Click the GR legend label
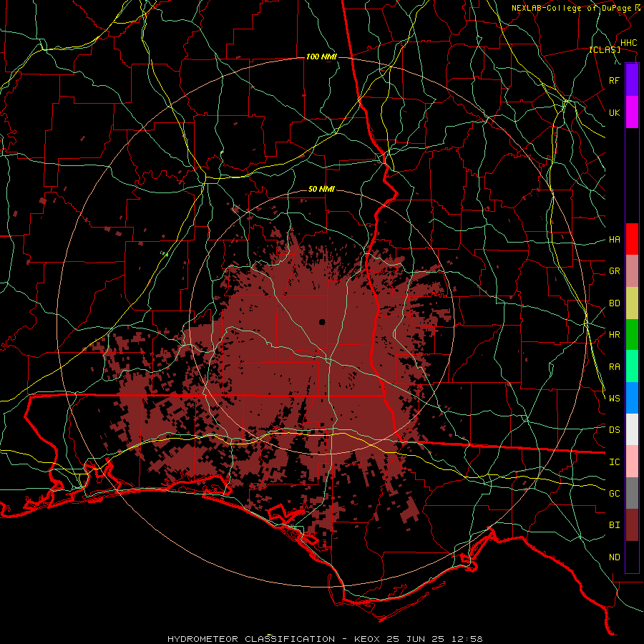The width and height of the screenshot is (644, 644). point(614,271)
